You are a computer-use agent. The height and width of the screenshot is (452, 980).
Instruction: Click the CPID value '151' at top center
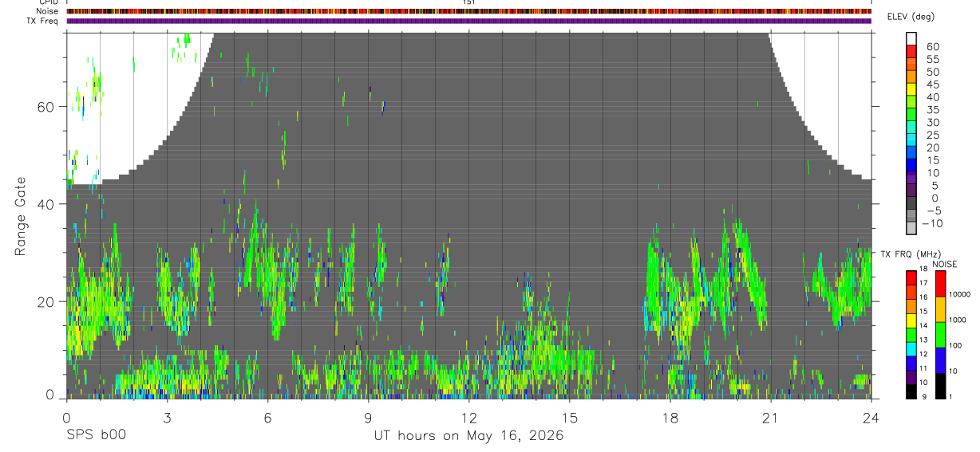tap(468, 2)
